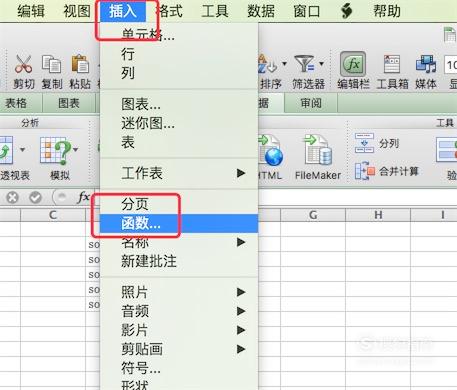Click the fx insert function icon in formula bar

[83, 197]
